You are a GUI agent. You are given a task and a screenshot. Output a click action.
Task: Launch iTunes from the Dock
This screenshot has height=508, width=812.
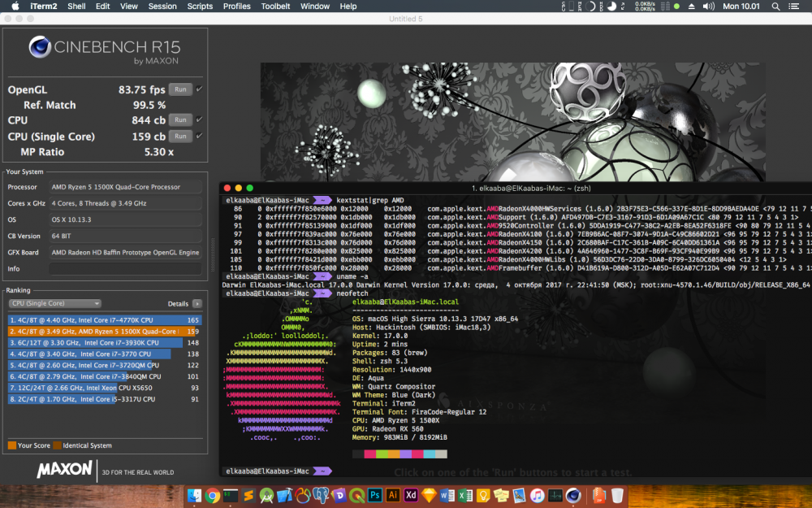pyautogui.click(x=538, y=496)
